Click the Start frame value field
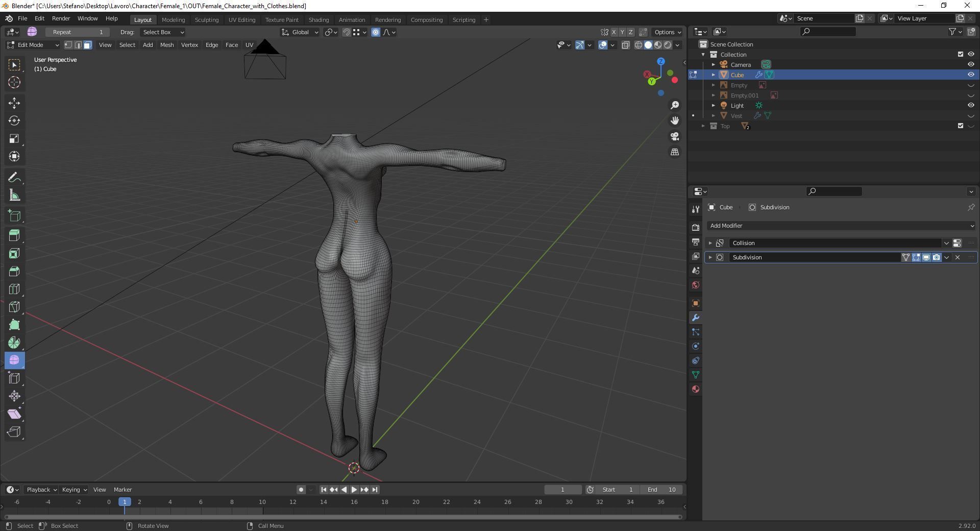Screen dimensions: 980x531 pyautogui.click(x=617, y=490)
